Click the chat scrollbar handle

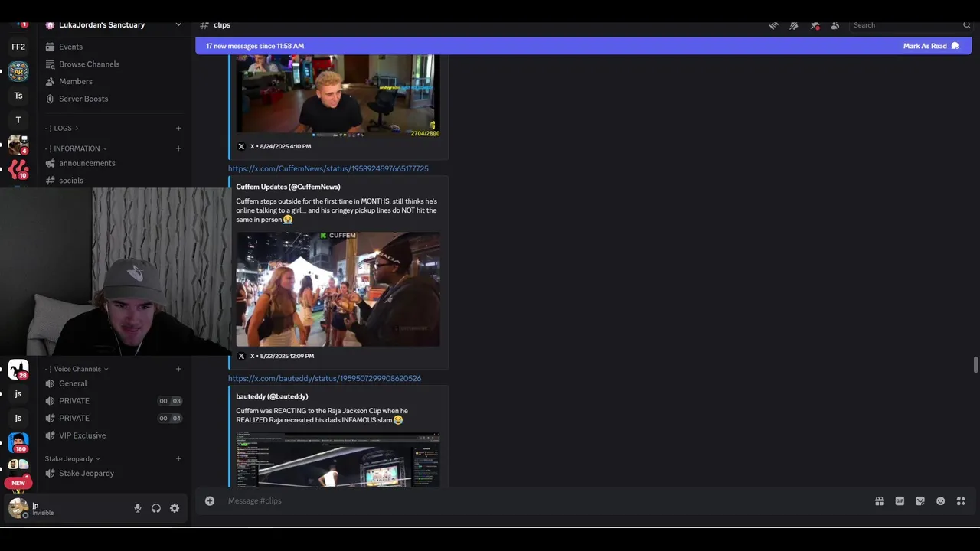[x=975, y=364]
